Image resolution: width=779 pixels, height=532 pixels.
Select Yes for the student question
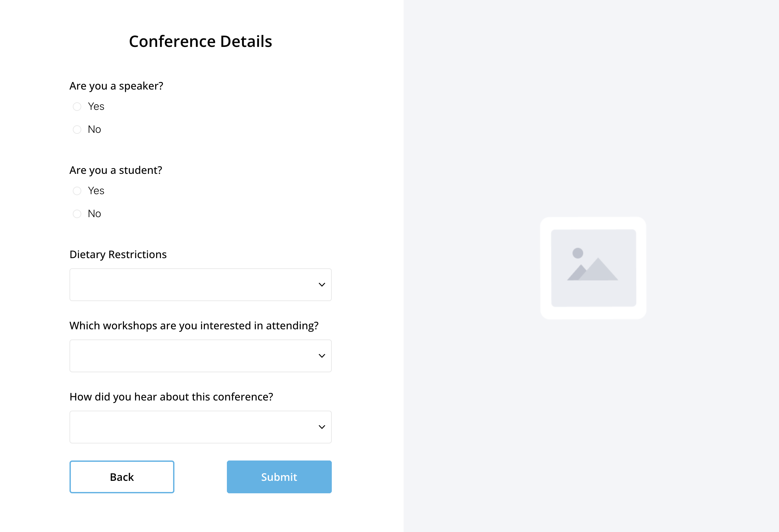point(77,191)
